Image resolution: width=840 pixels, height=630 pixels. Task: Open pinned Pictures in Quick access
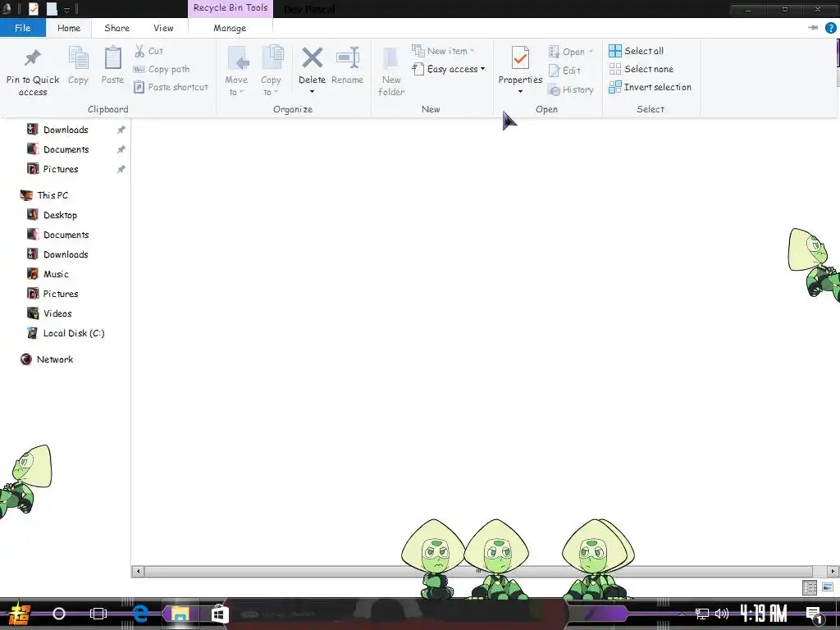tap(61, 169)
